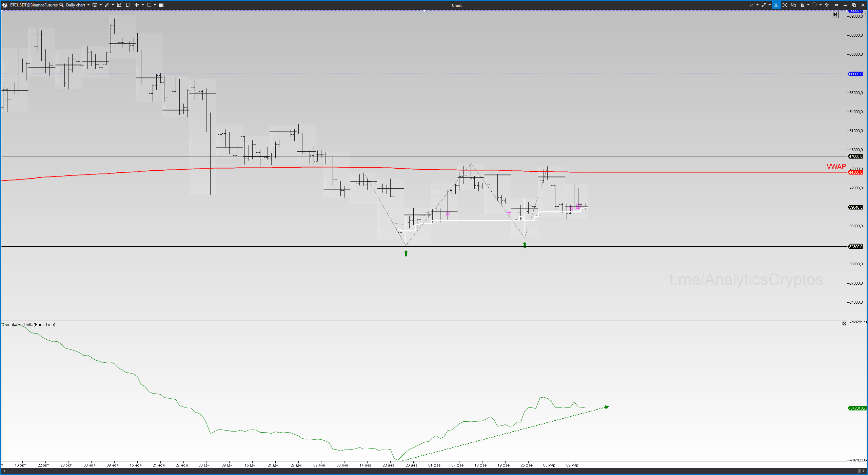The height and width of the screenshot is (475, 868).
Task: Click the chart template monitor icon
Action: click(x=95, y=5)
